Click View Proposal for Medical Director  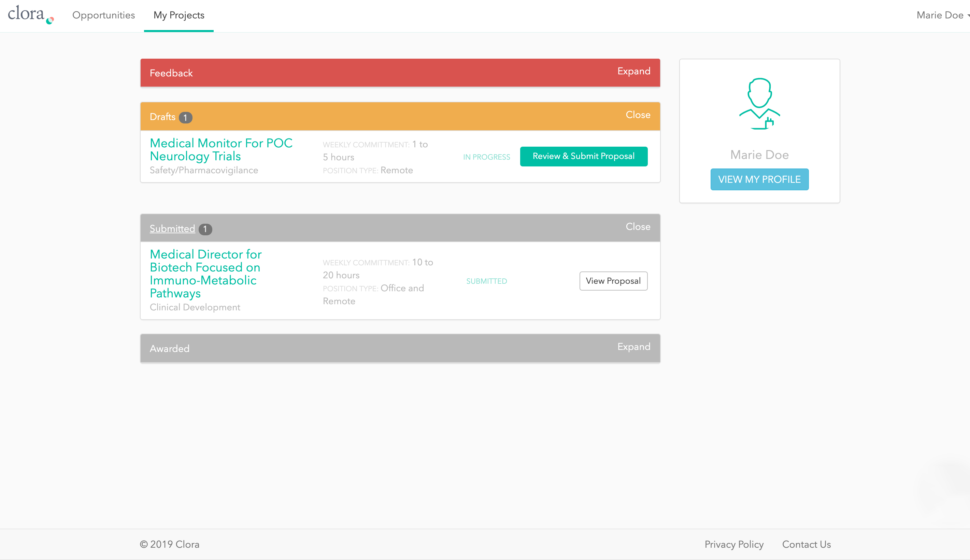pyautogui.click(x=612, y=281)
